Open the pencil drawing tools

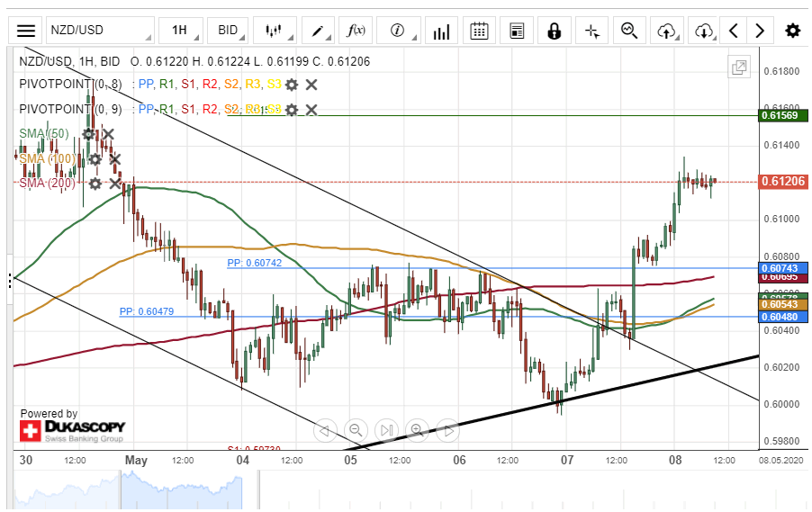pyautogui.click(x=318, y=31)
